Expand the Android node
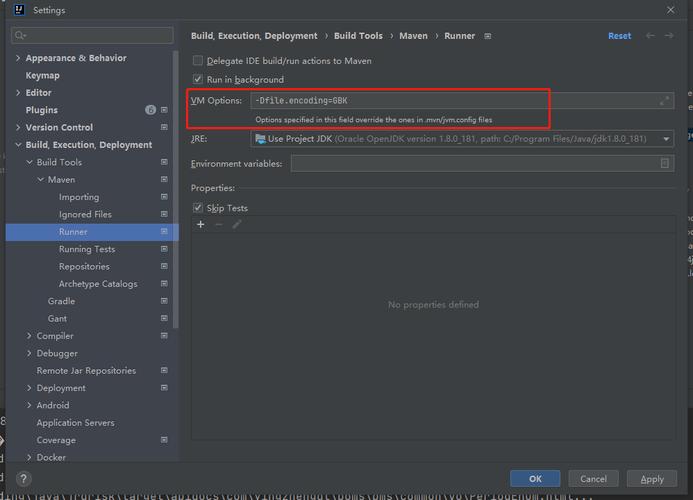The image size is (693, 500). click(29, 405)
